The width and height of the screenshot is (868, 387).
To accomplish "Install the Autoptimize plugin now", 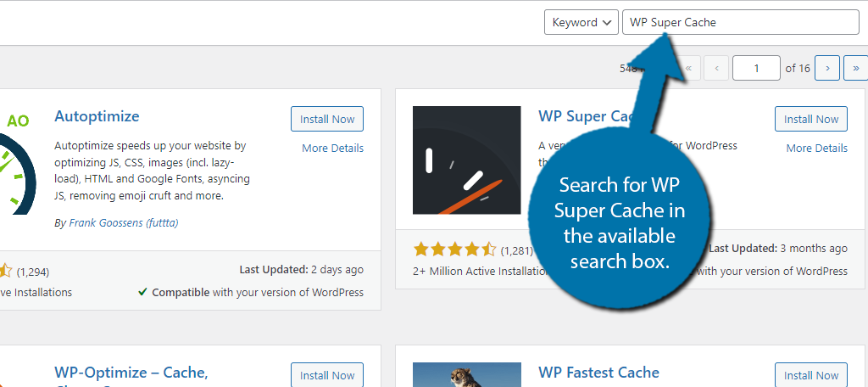I will click(327, 119).
